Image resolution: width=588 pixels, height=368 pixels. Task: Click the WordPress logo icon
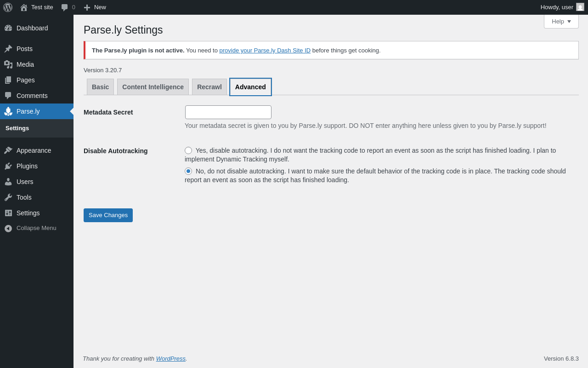(8, 7)
